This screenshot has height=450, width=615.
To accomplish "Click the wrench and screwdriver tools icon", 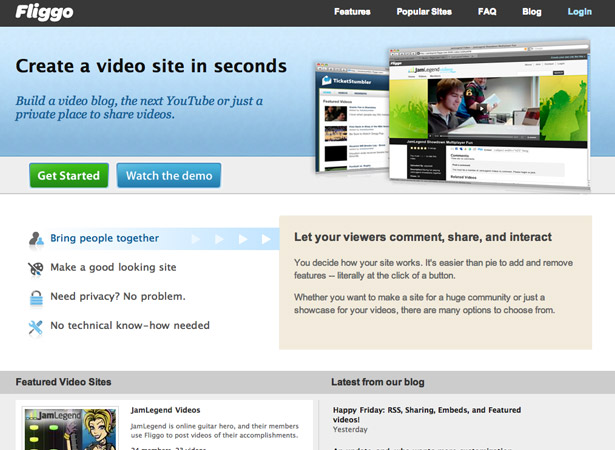I will pos(35,327).
